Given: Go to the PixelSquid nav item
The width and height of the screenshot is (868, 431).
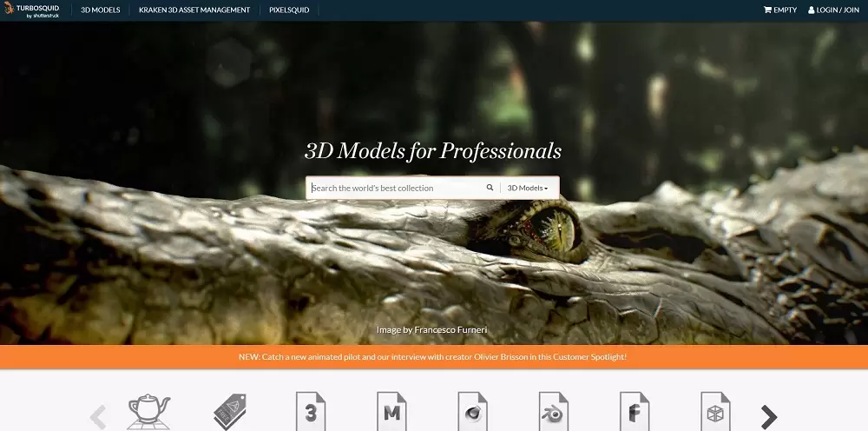Looking at the screenshot, I should tap(289, 10).
